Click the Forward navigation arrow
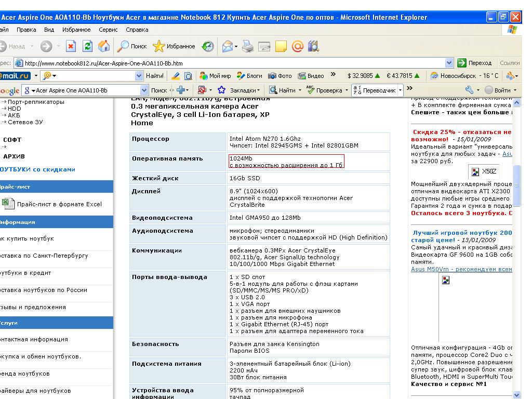Viewport: 532px width, 399px height. pos(46,46)
